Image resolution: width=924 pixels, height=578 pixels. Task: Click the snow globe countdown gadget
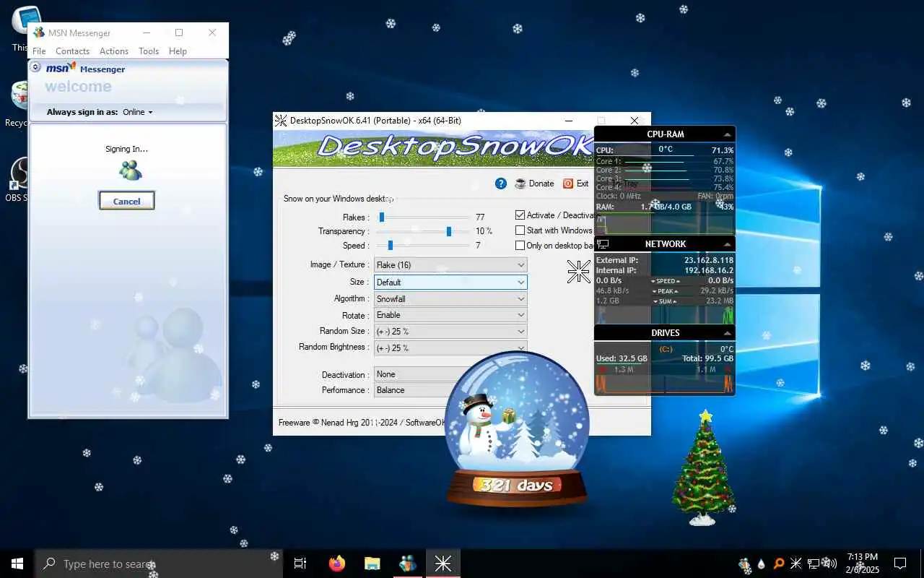click(x=517, y=428)
